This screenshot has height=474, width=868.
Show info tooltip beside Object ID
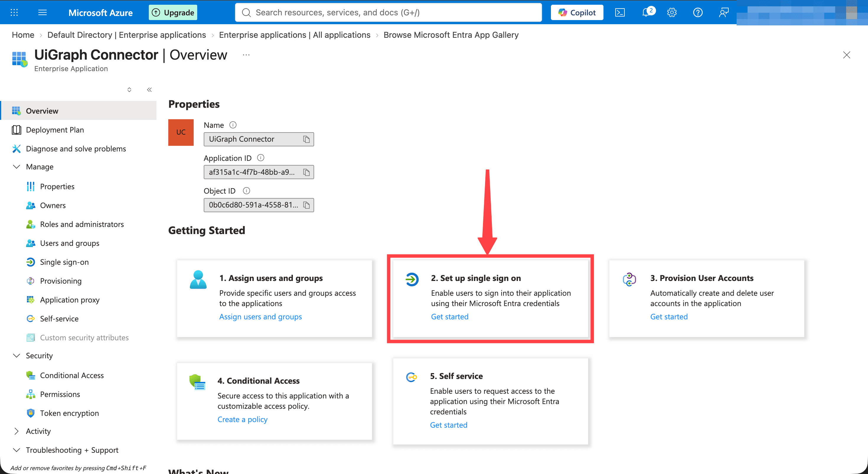click(246, 191)
